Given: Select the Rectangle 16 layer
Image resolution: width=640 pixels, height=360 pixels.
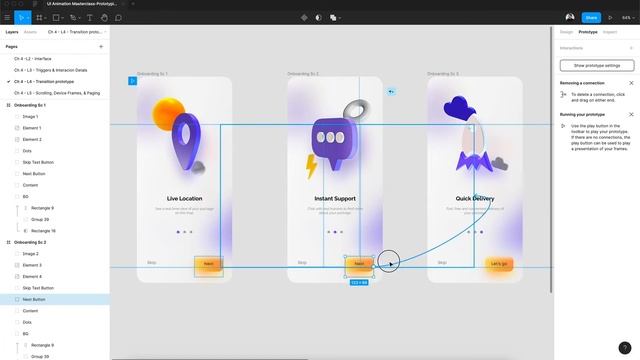Looking at the screenshot, I should [x=43, y=231].
